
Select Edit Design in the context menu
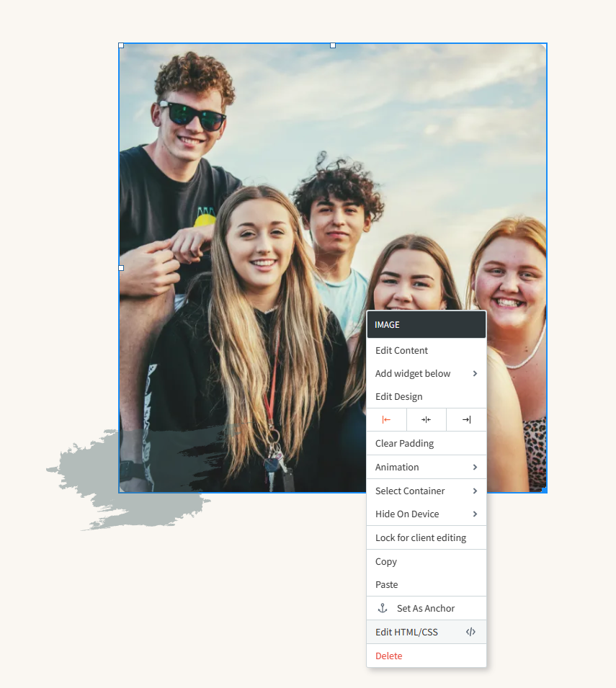click(398, 396)
